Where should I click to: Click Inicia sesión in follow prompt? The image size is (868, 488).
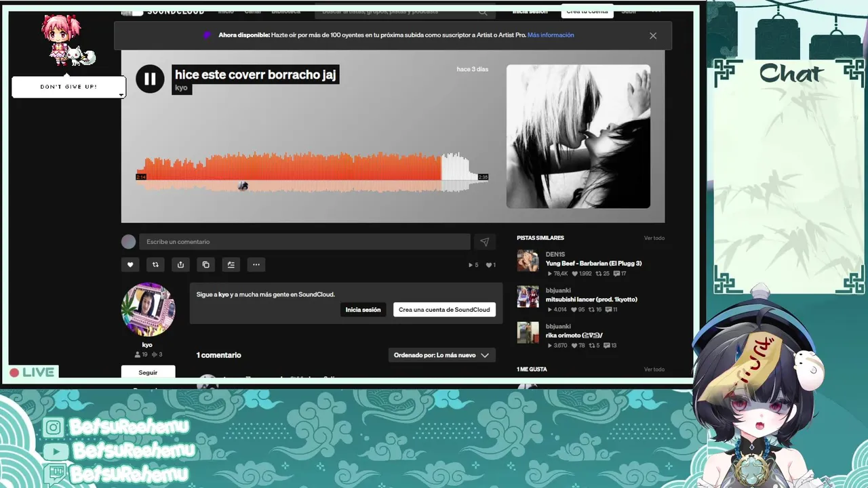[x=363, y=310]
